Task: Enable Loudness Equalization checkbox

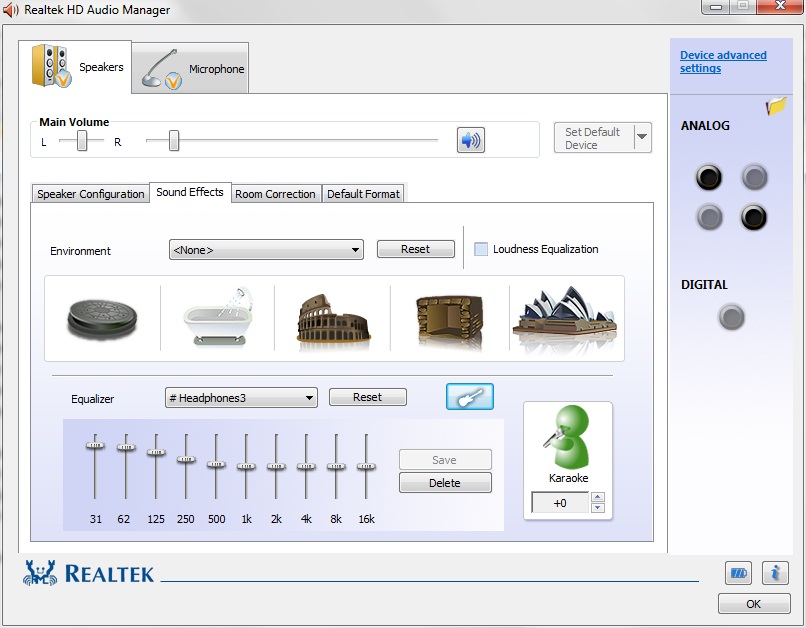Action: [x=481, y=249]
